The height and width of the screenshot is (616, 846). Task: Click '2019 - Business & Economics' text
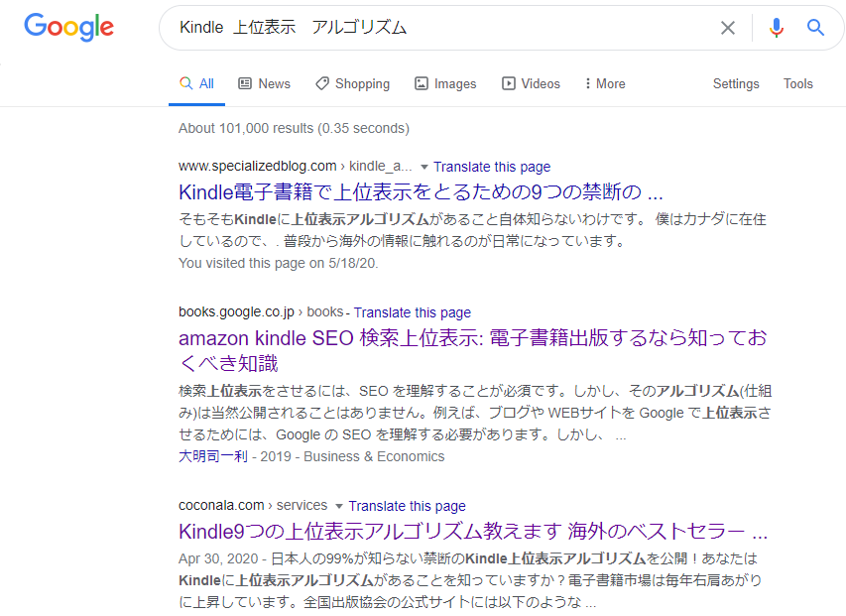click(x=352, y=457)
